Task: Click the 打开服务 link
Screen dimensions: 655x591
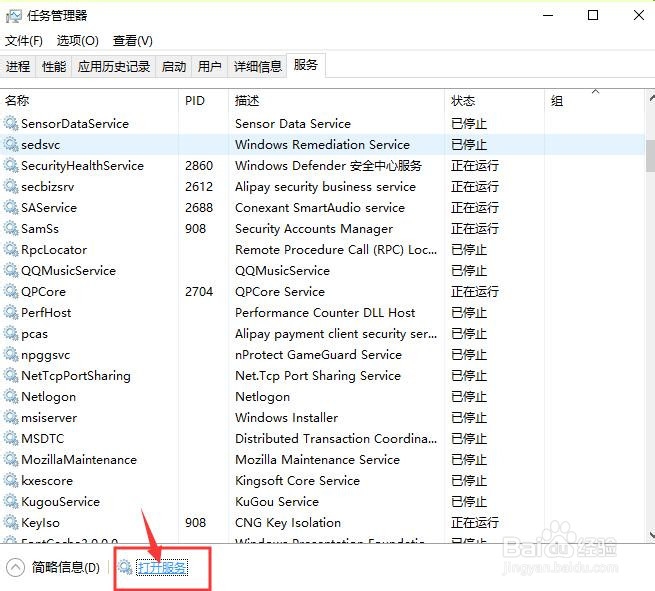Action: click(162, 568)
